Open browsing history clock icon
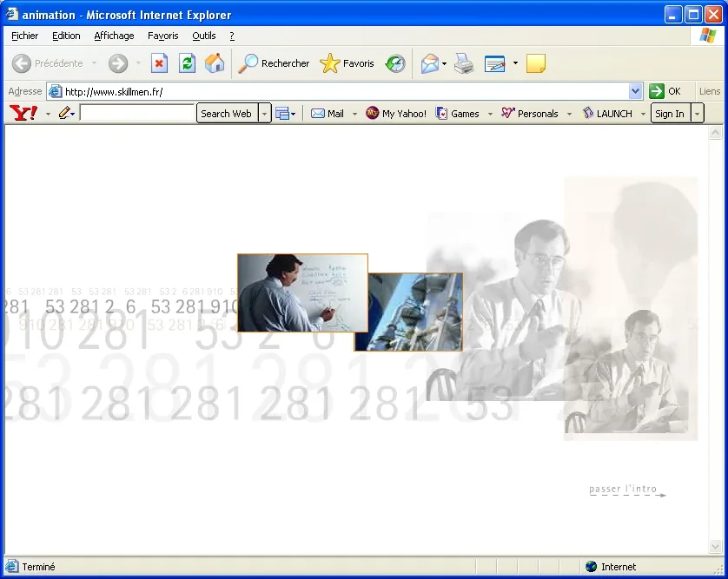Screen dimensions: 728x579 click(x=395, y=63)
